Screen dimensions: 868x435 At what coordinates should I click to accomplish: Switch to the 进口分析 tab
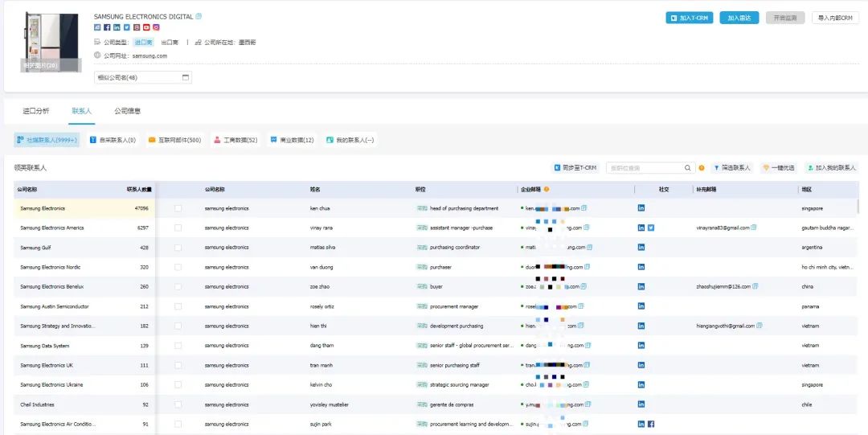click(35, 111)
